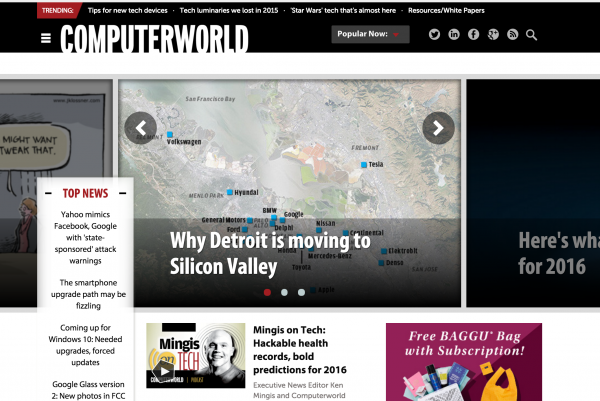Open the RSS feed icon
This screenshot has height=401, width=600.
pos(513,34)
